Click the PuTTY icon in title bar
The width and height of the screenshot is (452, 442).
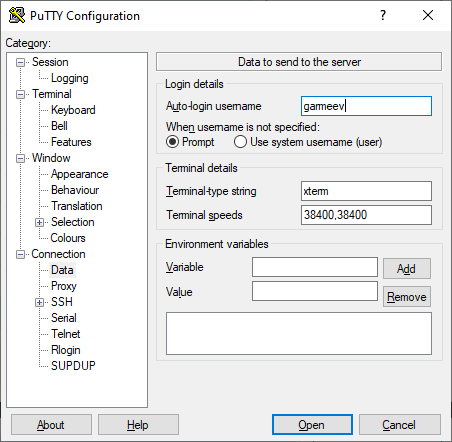(17, 15)
